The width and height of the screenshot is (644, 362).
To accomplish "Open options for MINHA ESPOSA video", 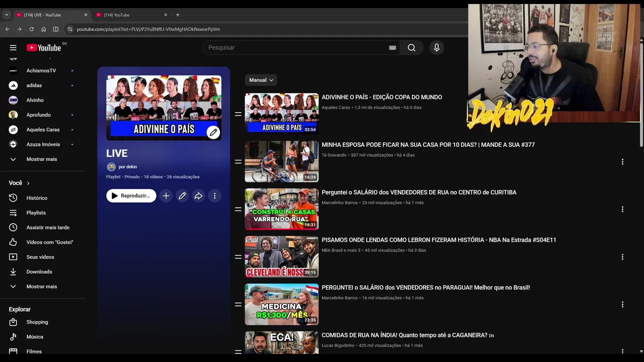I will 622,162.
